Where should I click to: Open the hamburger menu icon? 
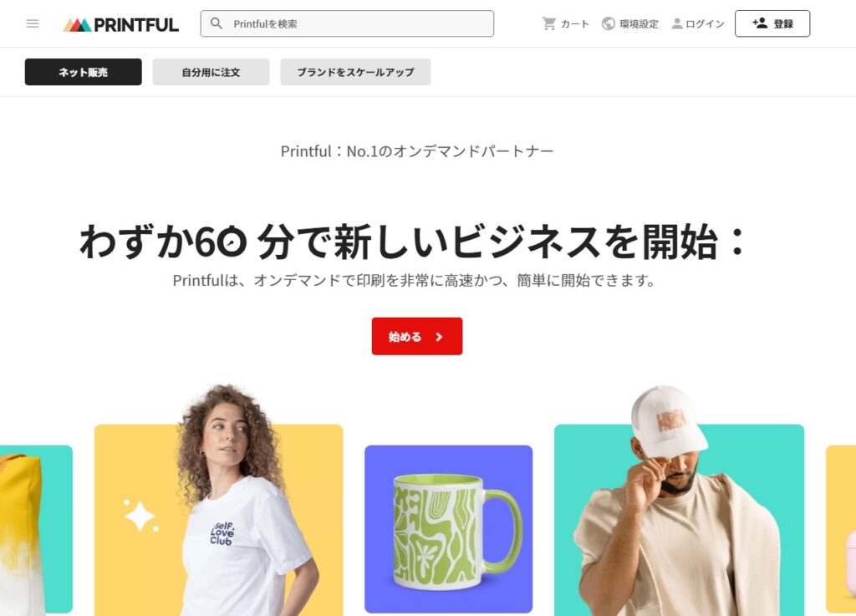(x=33, y=23)
